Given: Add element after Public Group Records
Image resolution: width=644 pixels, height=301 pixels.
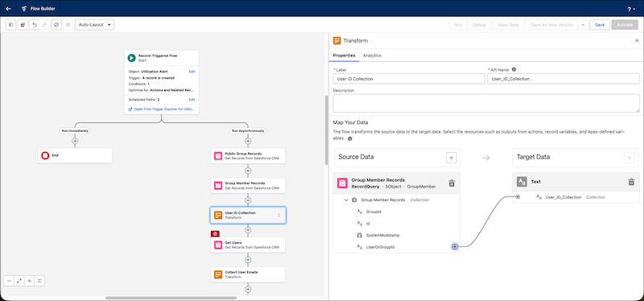Looking at the screenshot, I should (248, 171).
